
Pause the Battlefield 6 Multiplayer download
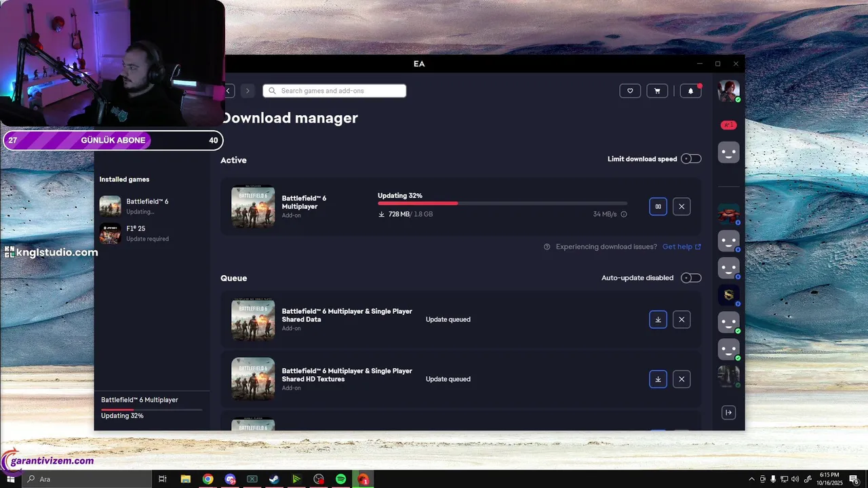pos(658,207)
